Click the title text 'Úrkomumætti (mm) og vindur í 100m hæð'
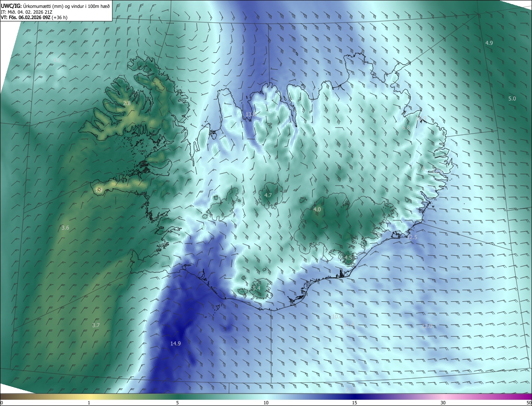532x406 pixels. point(66,6)
